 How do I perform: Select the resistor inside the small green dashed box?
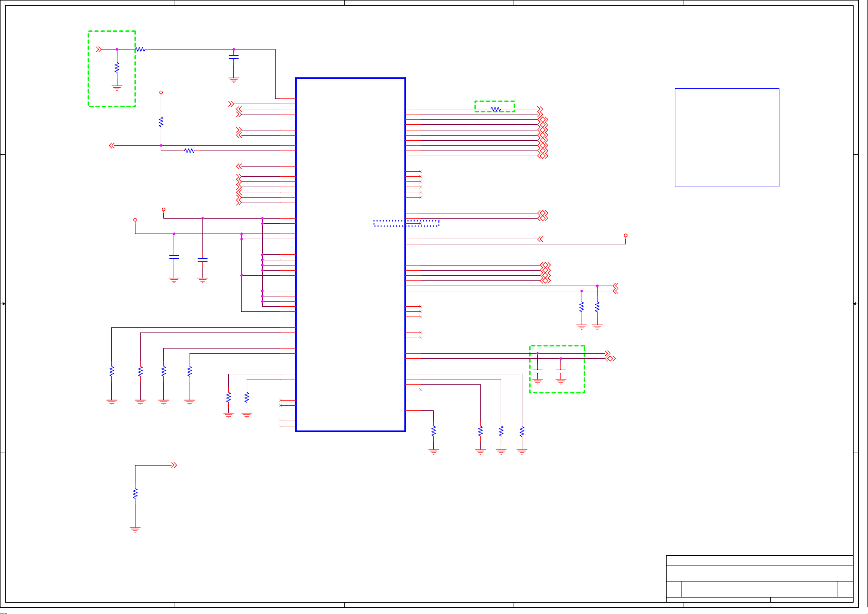pyautogui.click(x=496, y=109)
